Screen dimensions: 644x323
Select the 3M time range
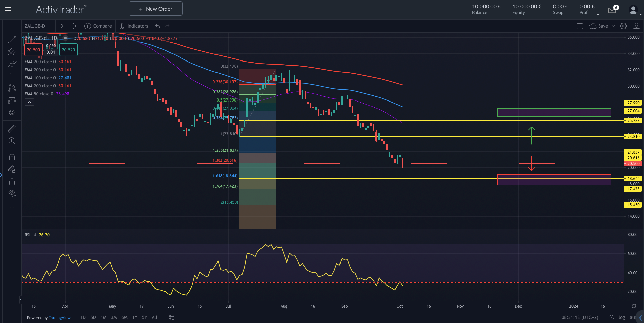click(114, 317)
